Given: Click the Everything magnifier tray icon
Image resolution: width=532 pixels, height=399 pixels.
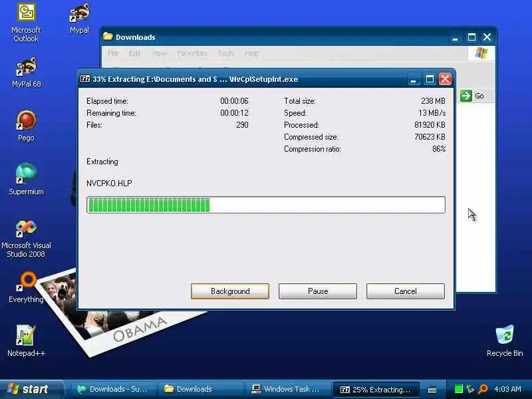Looking at the screenshot, I should point(483,389).
